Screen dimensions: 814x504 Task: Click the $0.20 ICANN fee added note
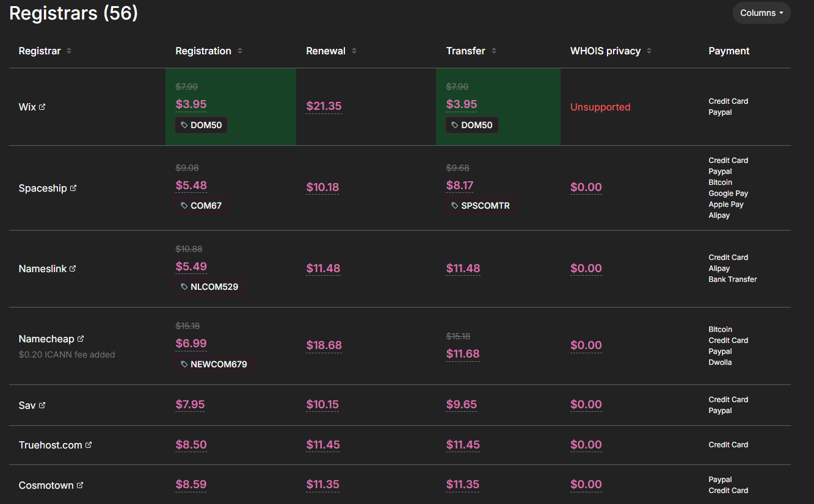click(67, 355)
